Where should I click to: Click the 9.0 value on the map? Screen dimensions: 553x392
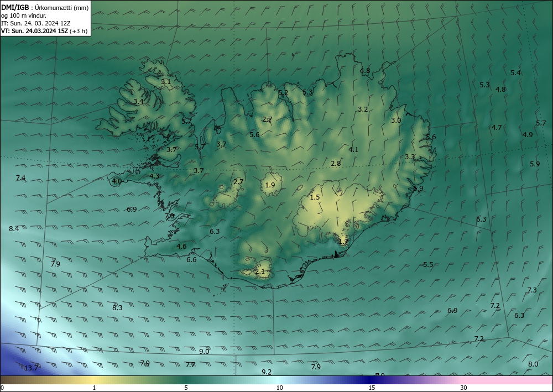(204, 352)
